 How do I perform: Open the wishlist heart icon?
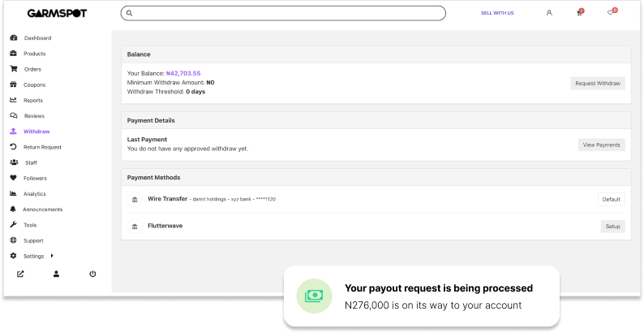(611, 13)
